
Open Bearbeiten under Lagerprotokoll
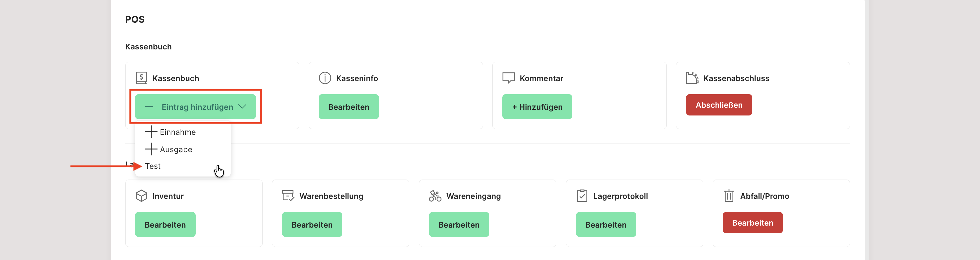[x=605, y=225]
